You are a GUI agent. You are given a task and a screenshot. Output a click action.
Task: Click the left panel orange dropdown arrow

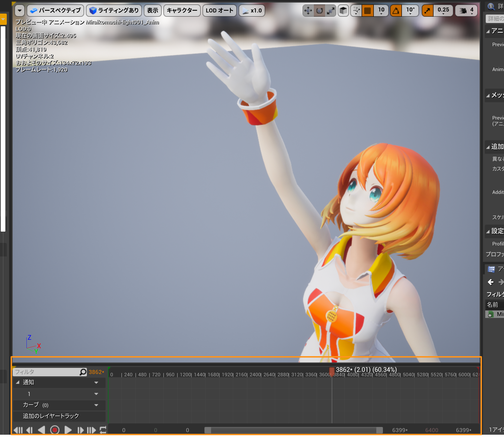pyautogui.click(x=3, y=19)
